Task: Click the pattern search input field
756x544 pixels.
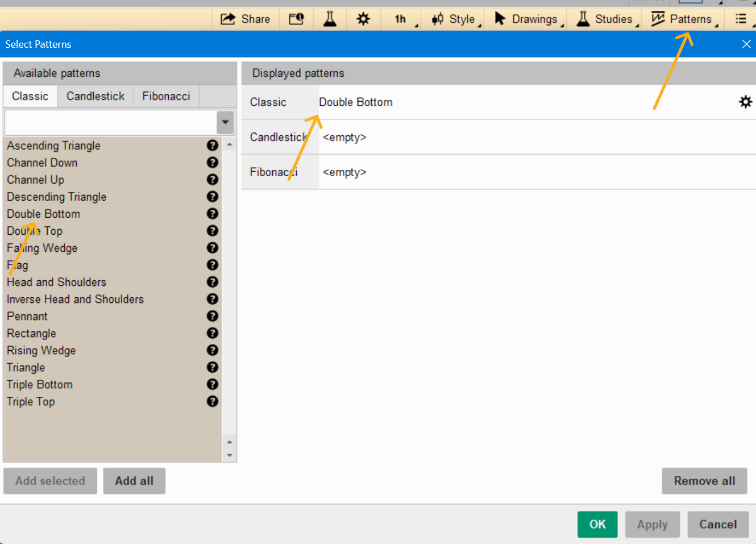Action: tap(111, 122)
